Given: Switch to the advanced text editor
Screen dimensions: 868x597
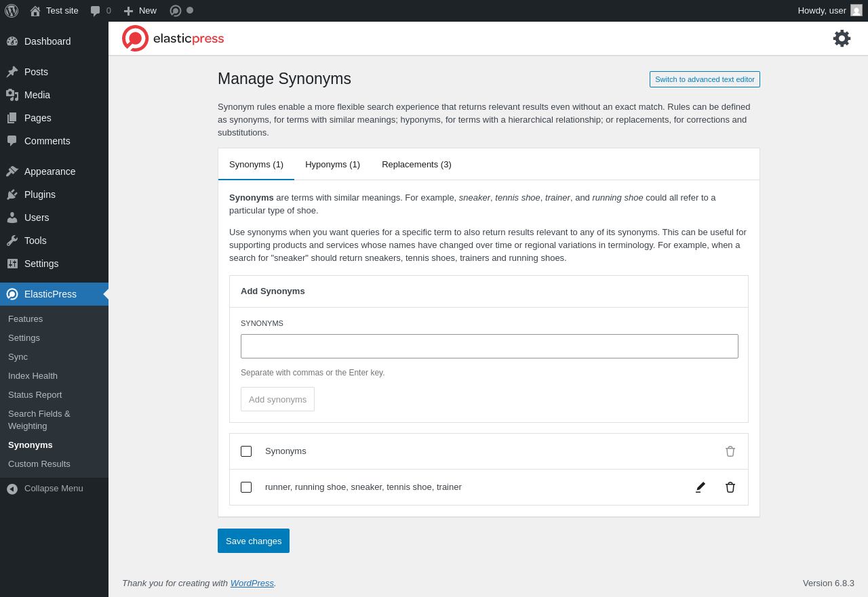Looking at the screenshot, I should coord(705,79).
